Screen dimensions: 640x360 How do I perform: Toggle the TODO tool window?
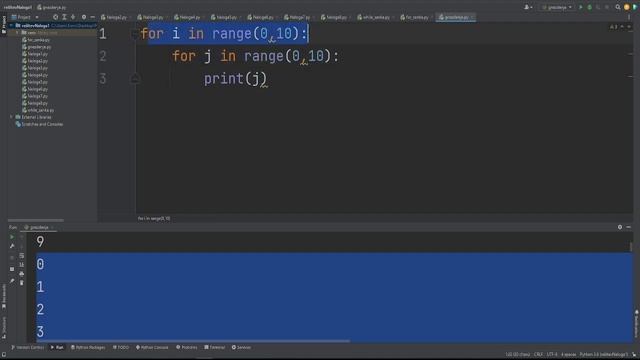tap(121, 347)
